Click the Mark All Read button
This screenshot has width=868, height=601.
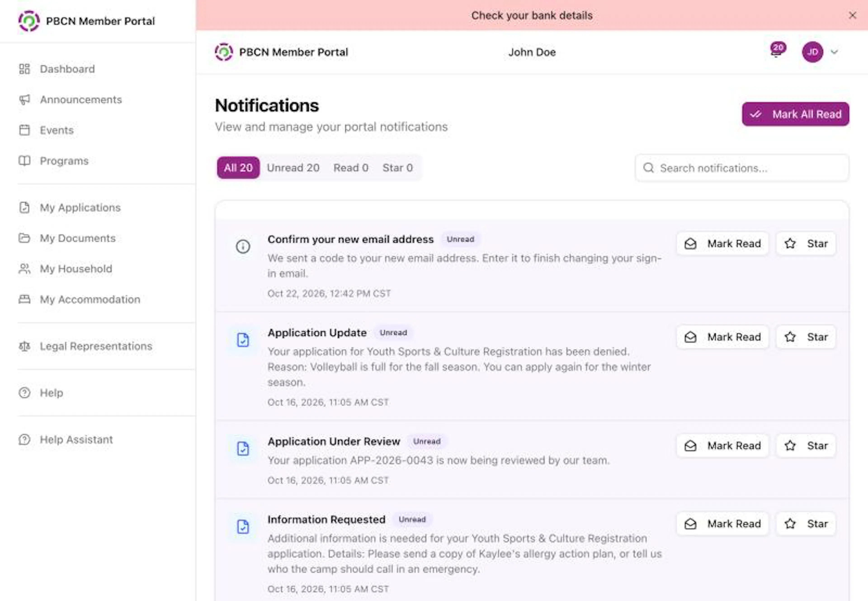(795, 114)
